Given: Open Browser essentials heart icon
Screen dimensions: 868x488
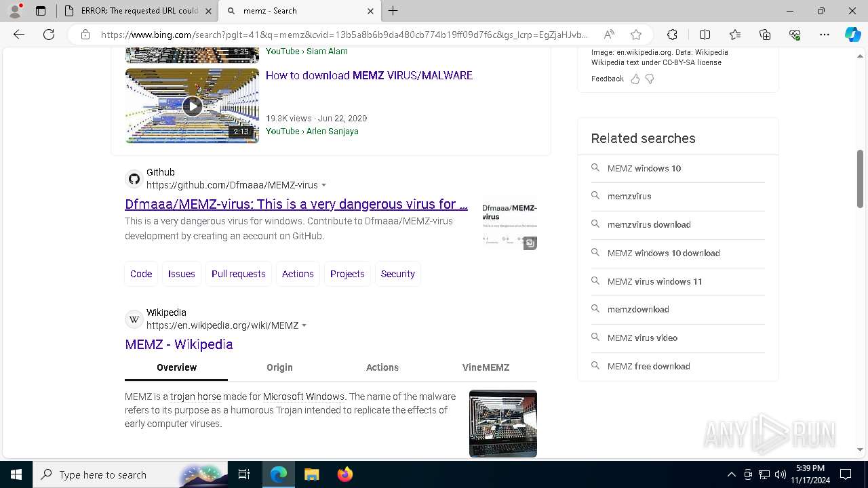Looking at the screenshot, I should coord(795,35).
